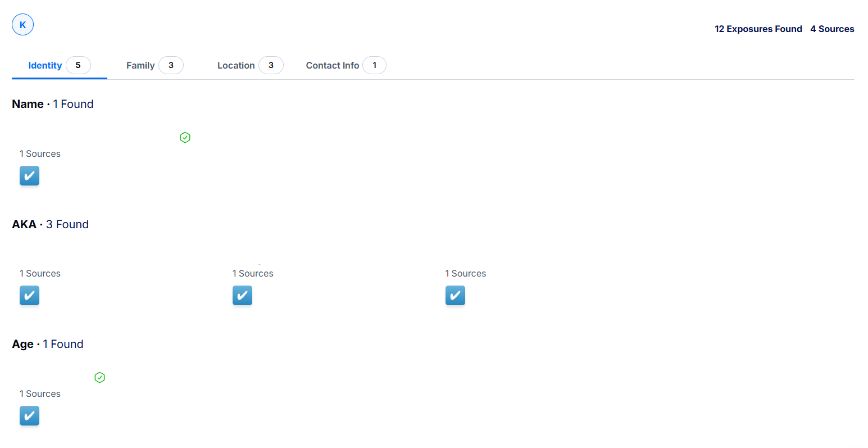Open the second AKA blue checkmark source icon
The image size is (868, 448).
[242, 296]
